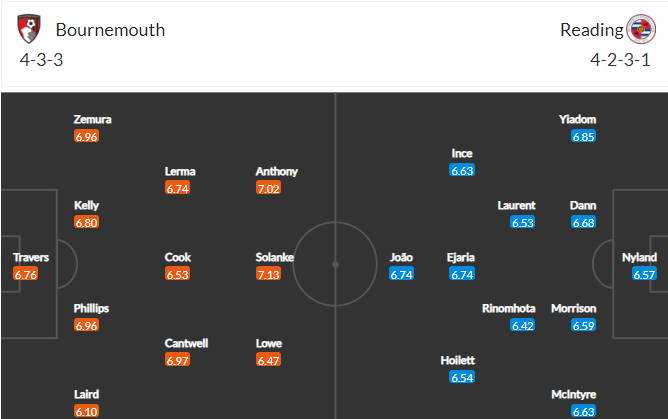The width and height of the screenshot is (668, 419).
Task: Open Morrison's 6.59 rating badge
Action: click(584, 325)
